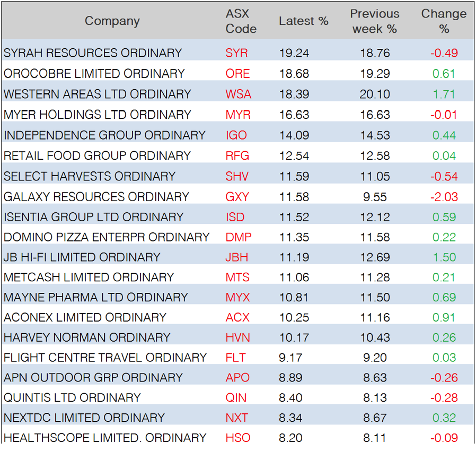This screenshot has width=476, height=451.
Task: Select the 1.71 change value for WSA
Action: [444, 94]
